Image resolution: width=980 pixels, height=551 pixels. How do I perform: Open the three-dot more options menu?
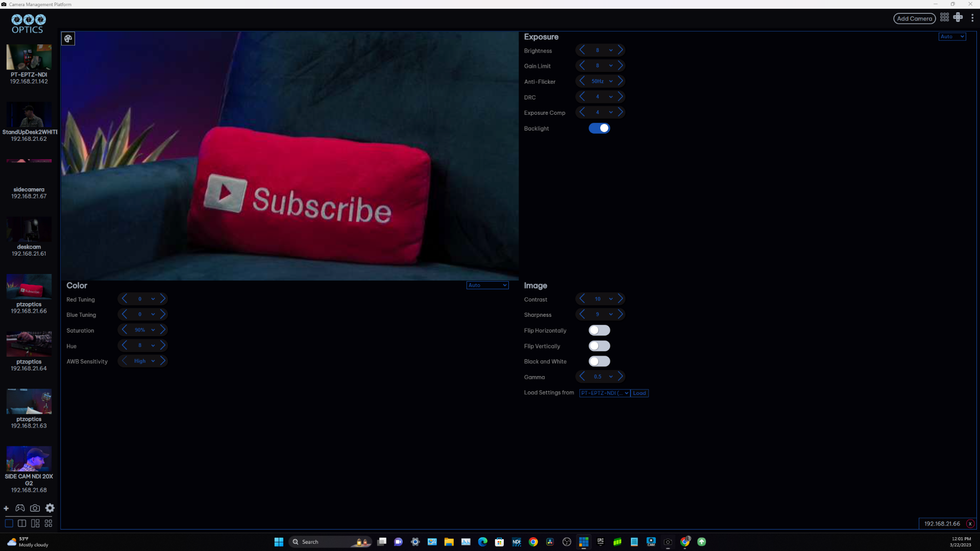[x=972, y=18]
